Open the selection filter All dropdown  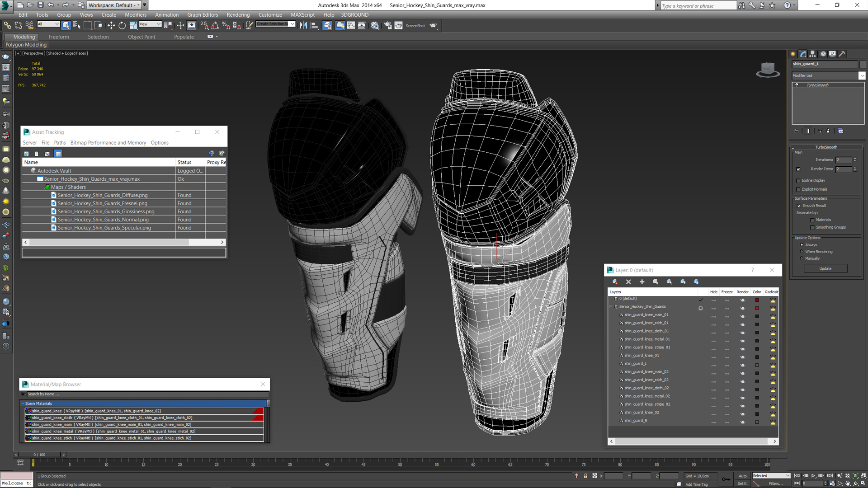(x=48, y=24)
